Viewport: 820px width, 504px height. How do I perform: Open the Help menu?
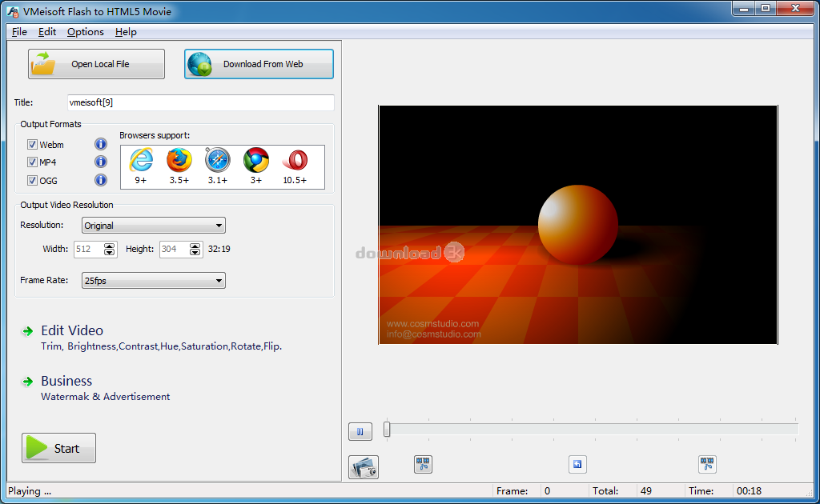[x=126, y=32]
